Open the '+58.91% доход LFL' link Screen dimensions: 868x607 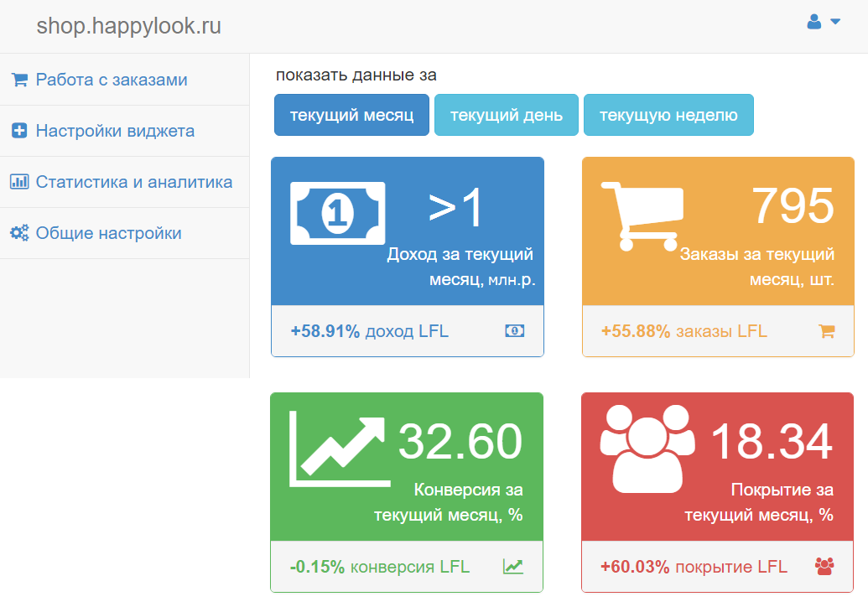pos(369,331)
